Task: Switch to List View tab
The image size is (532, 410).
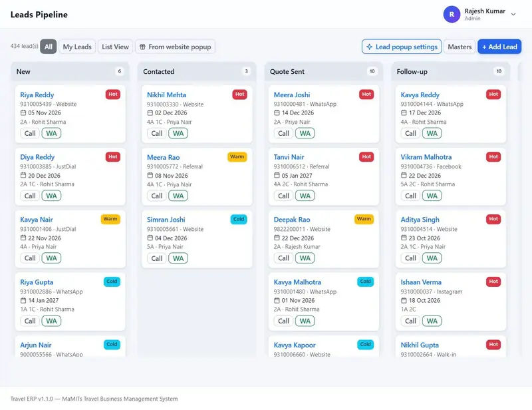Action: click(115, 47)
